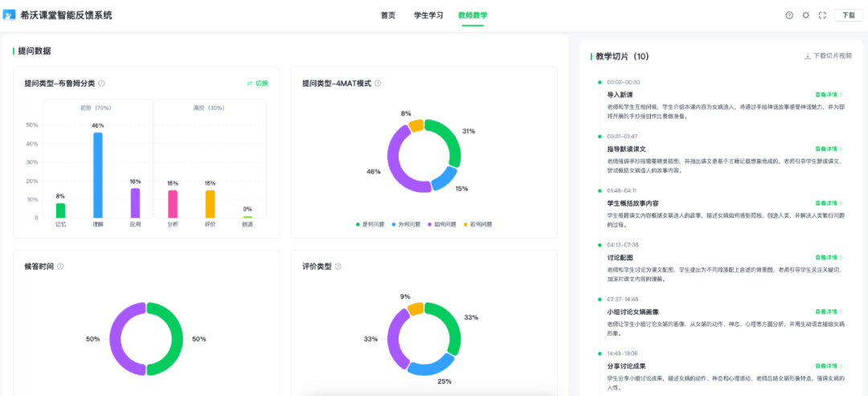868x396 pixels.
Task: Click the green 记忆 bar
Action: click(x=60, y=210)
